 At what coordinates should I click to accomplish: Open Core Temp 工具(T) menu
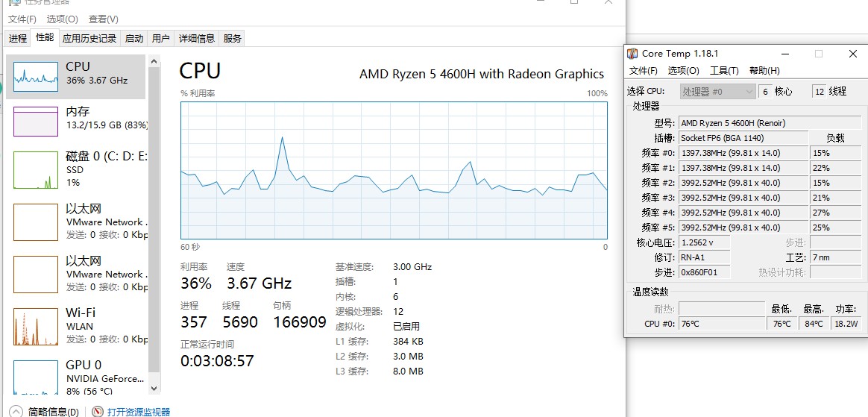[x=724, y=70]
